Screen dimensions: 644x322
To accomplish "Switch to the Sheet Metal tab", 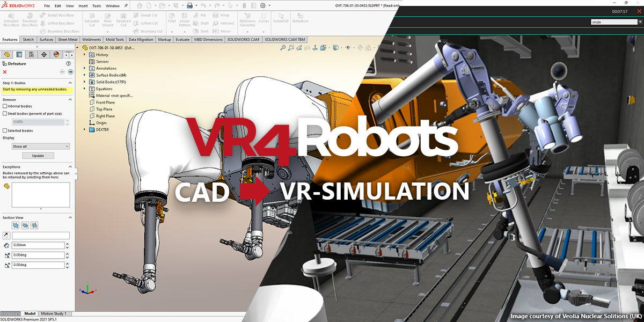I will pyautogui.click(x=68, y=39).
